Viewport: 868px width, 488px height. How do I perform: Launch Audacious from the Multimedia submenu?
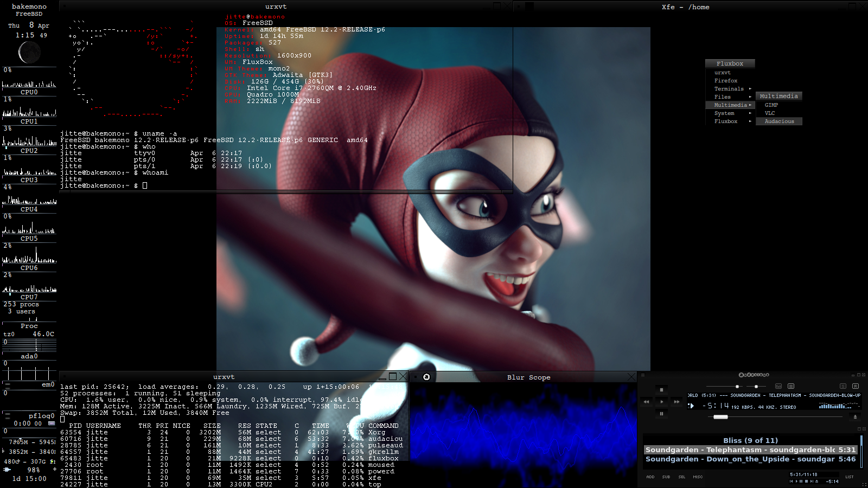tap(779, 121)
